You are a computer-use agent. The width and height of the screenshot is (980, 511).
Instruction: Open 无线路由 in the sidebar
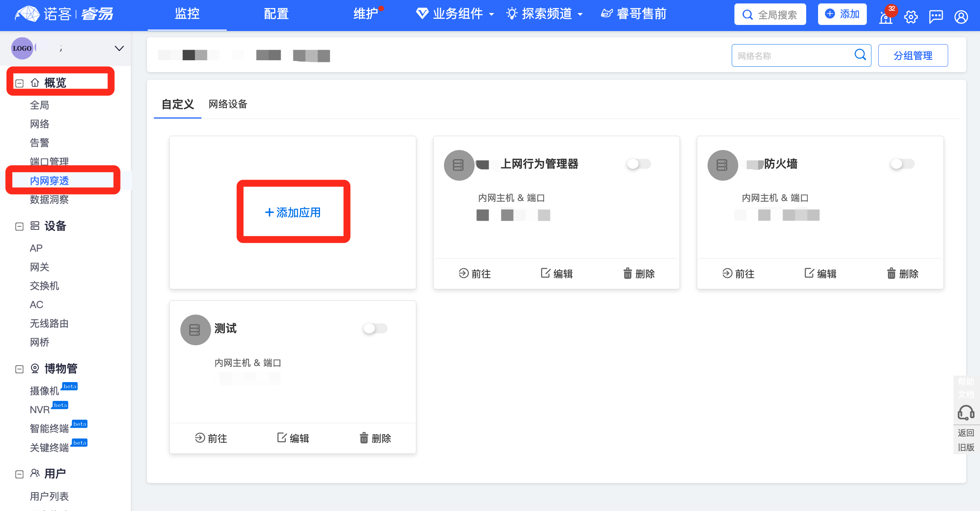point(49,323)
